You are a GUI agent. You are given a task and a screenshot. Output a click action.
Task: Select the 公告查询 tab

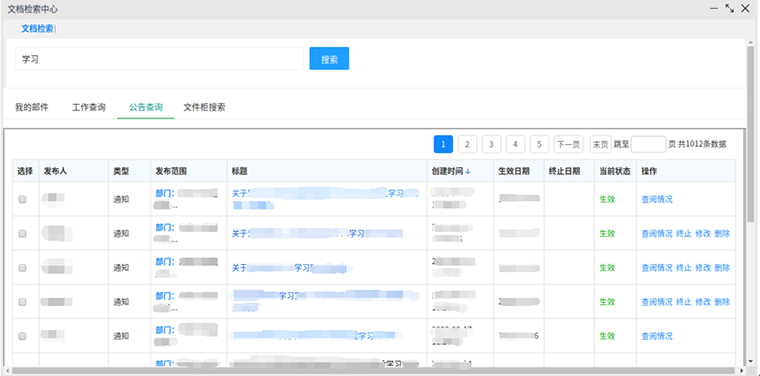[145, 108]
